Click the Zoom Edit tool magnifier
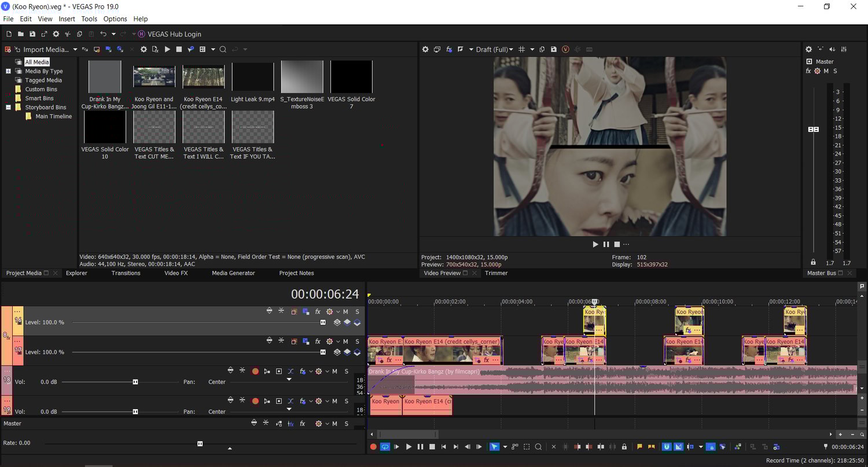 coord(538,447)
